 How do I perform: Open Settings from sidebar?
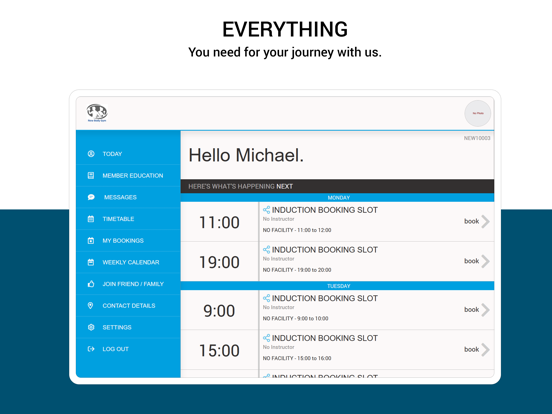click(128, 327)
